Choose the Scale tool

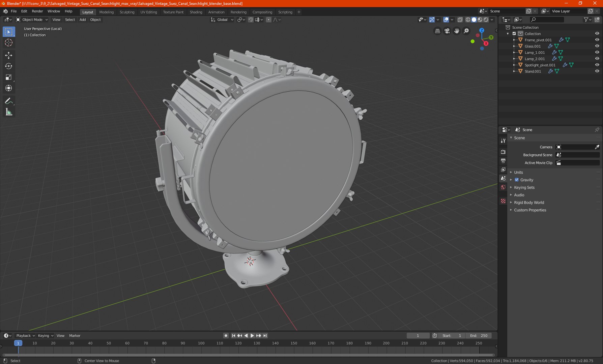point(9,78)
